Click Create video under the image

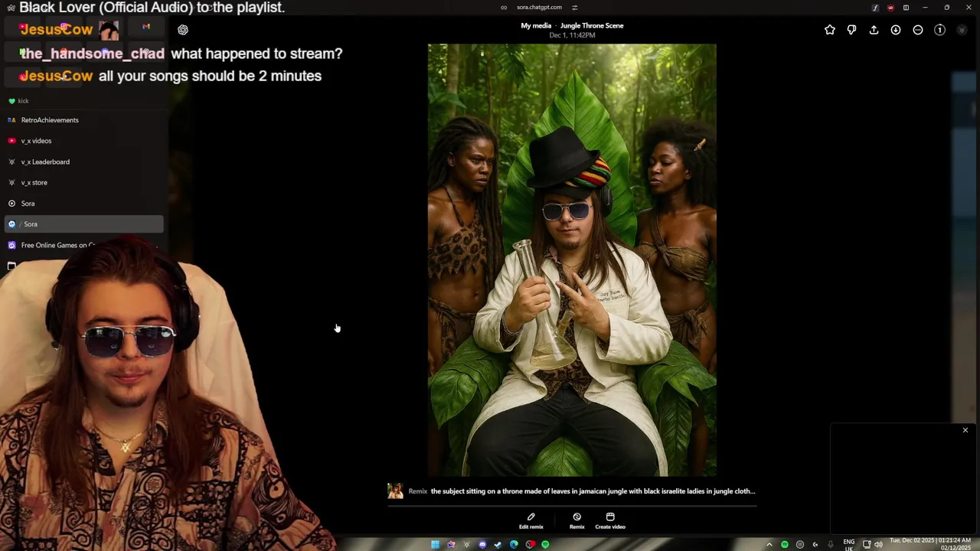click(610, 520)
